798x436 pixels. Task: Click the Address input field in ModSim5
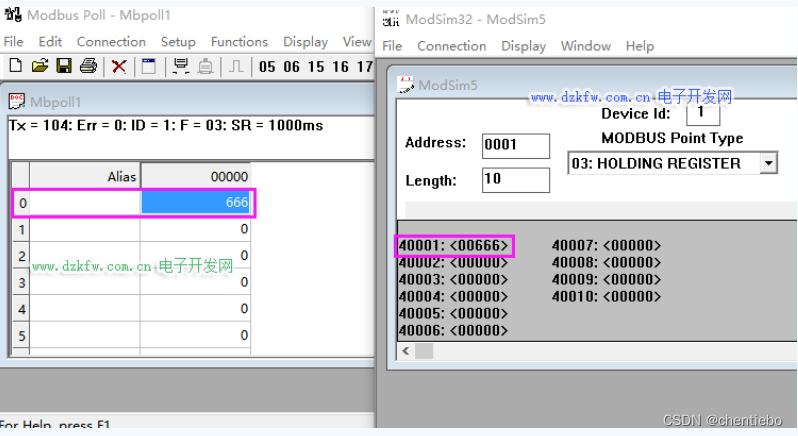pyautogui.click(x=516, y=146)
